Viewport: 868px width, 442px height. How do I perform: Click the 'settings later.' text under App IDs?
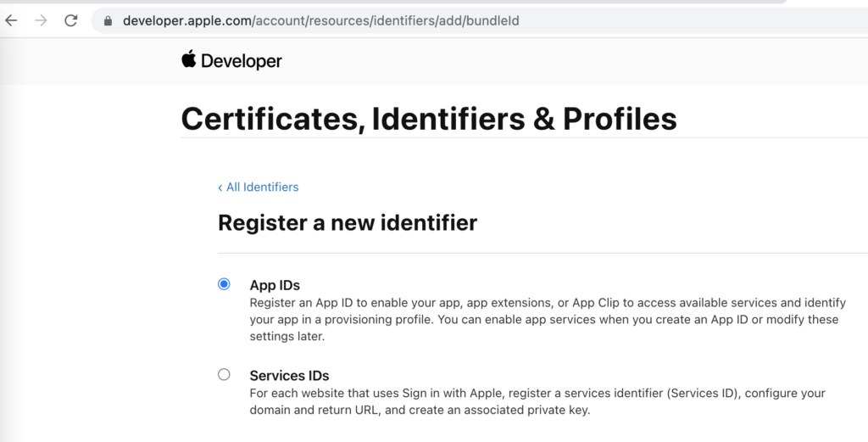pyautogui.click(x=287, y=336)
